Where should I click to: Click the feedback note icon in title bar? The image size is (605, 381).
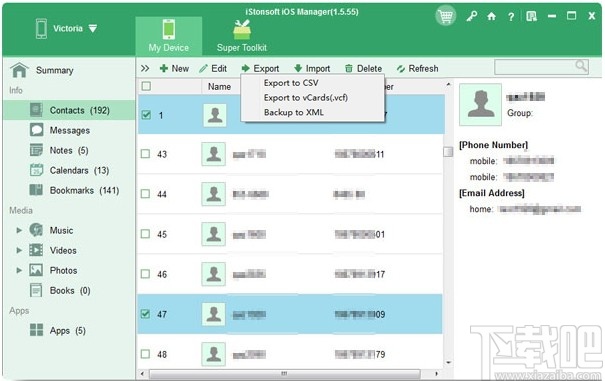click(x=531, y=16)
